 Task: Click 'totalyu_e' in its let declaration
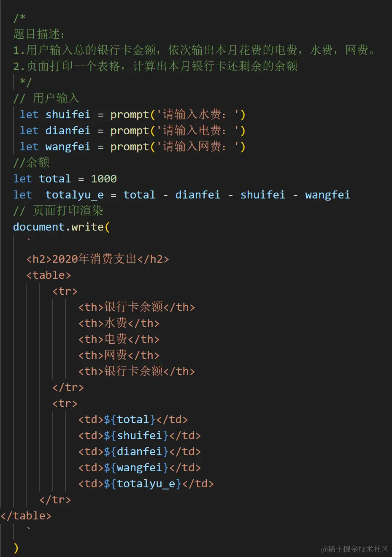[74, 195]
